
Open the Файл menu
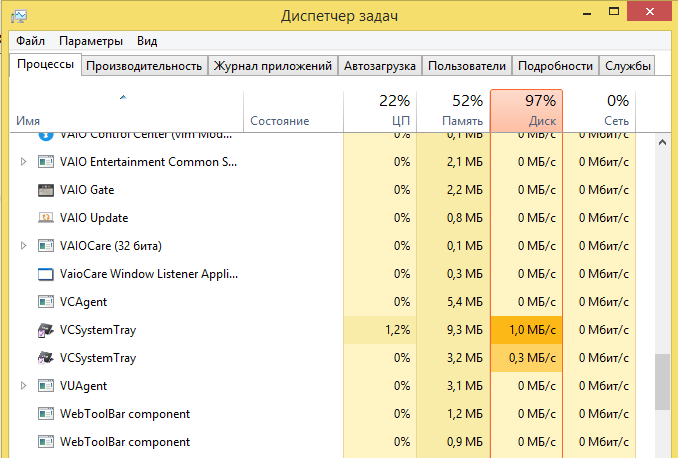(x=30, y=41)
